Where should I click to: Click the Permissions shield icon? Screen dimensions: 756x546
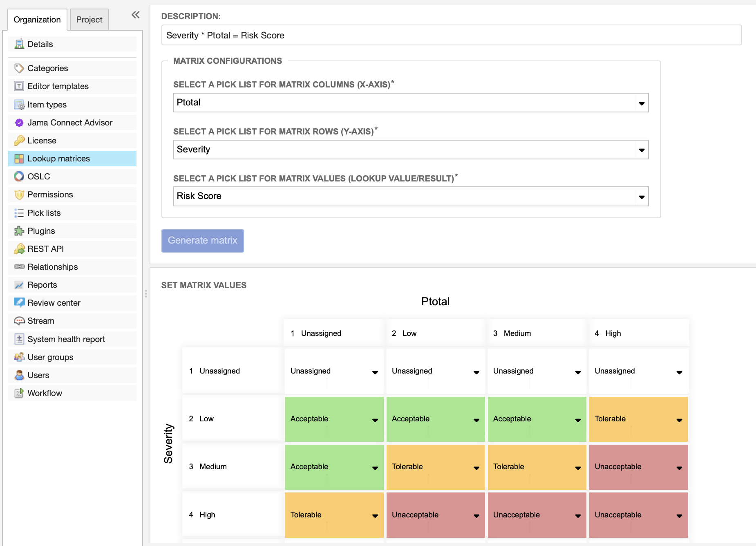click(19, 195)
